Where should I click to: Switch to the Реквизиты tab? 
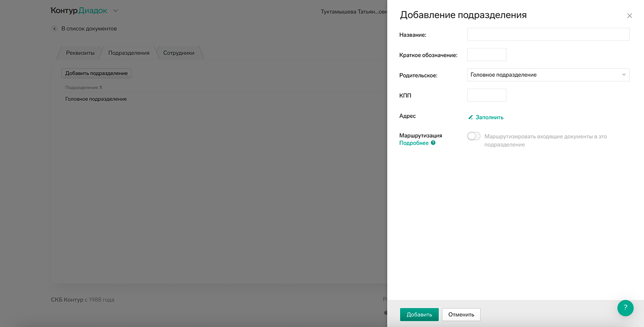tap(80, 53)
